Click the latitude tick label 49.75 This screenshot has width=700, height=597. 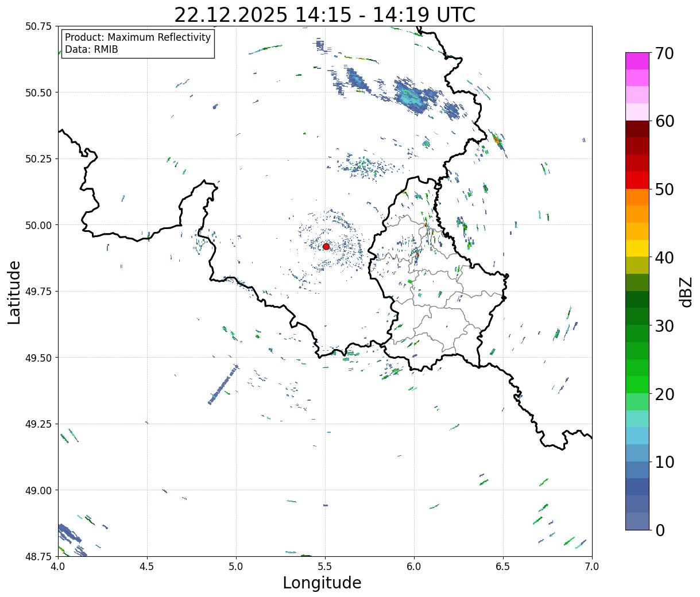coord(38,292)
